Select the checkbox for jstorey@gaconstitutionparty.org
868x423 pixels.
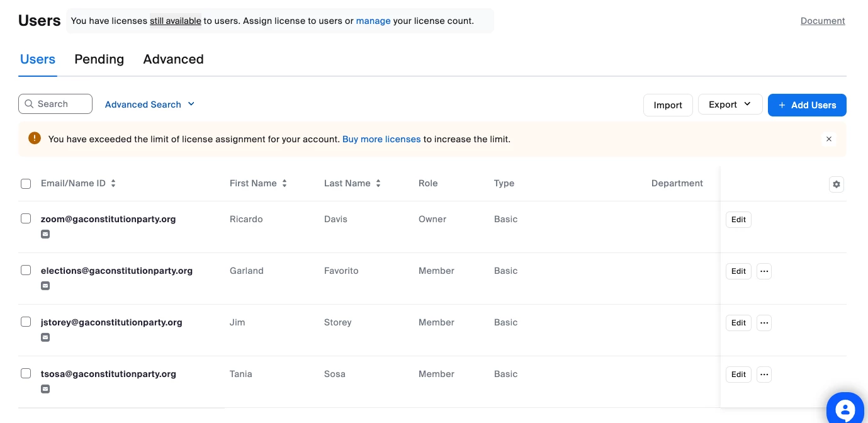26,322
